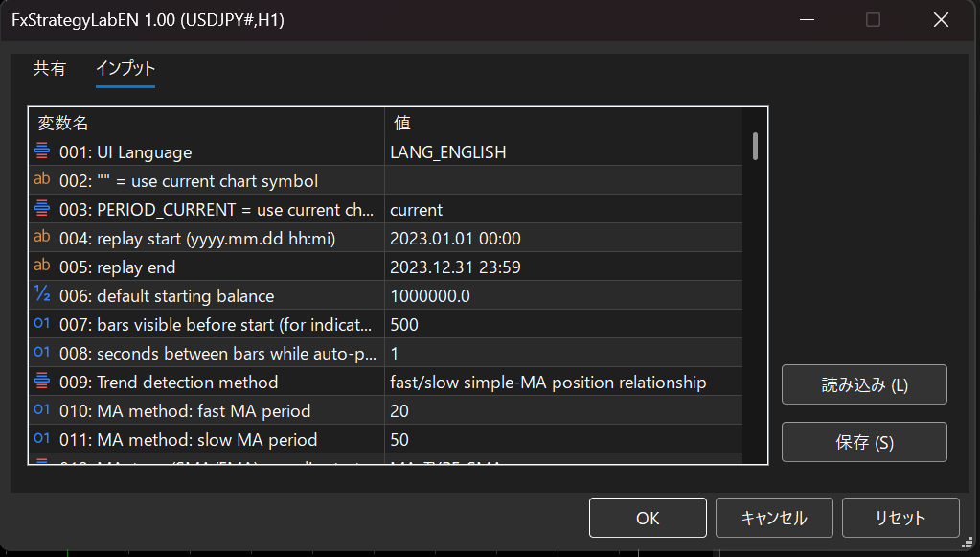This screenshot has height=557, width=980.
Task: Click integer icon beside 007 bars visible
Action: pos(42,323)
